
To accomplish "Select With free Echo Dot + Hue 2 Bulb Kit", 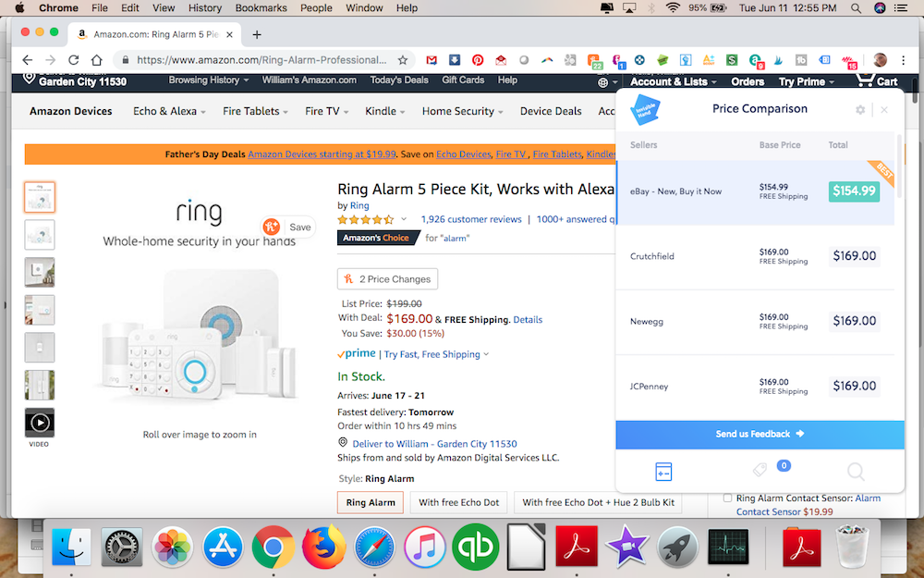I will pyautogui.click(x=598, y=502).
